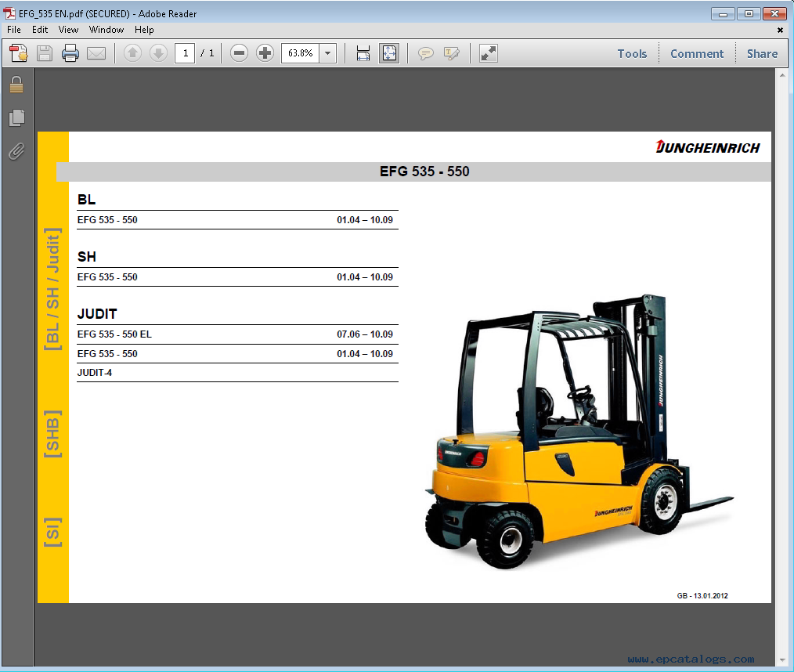Maximize the Adobe Reader window
Viewport: 794px width, 672px height.
(x=749, y=13)
